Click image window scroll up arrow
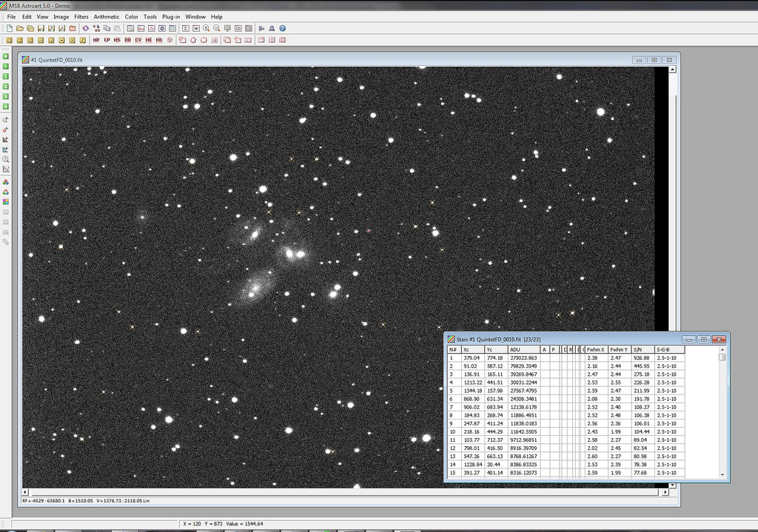Screen dimensions: 758x532 [673, 70]
